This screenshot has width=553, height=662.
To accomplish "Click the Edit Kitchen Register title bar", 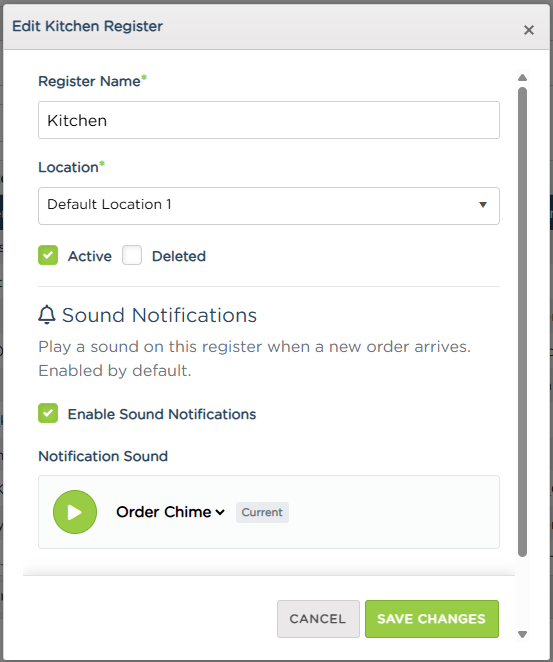I will tap(276, 27).
